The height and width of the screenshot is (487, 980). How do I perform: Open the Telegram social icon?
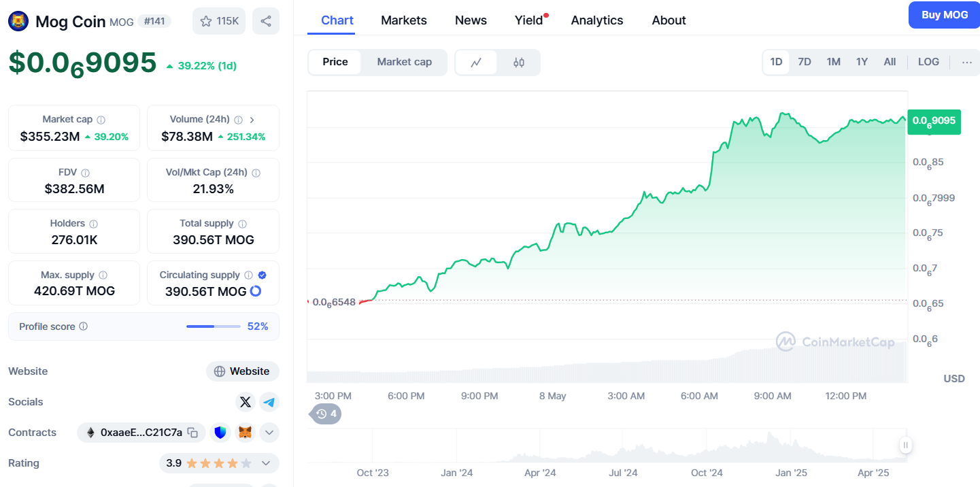269,402
